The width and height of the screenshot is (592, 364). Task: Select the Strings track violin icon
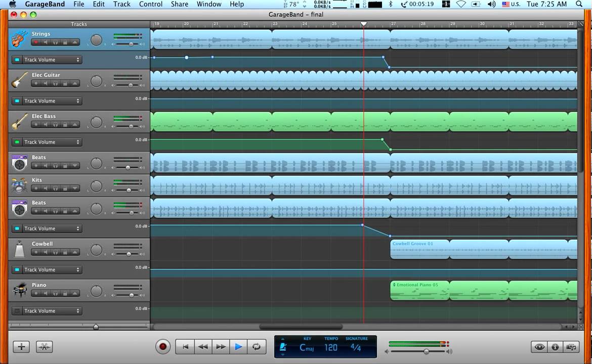click(19, 39)
